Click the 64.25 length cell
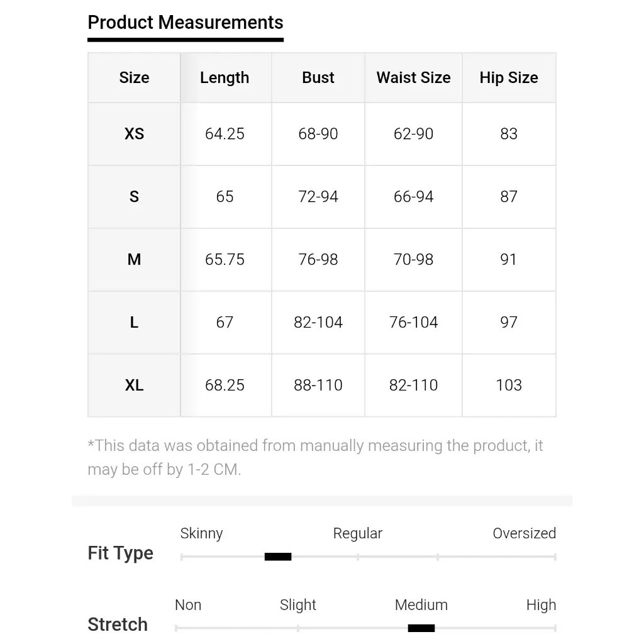Viewport: 644px width, 644px height. point(225,134)
